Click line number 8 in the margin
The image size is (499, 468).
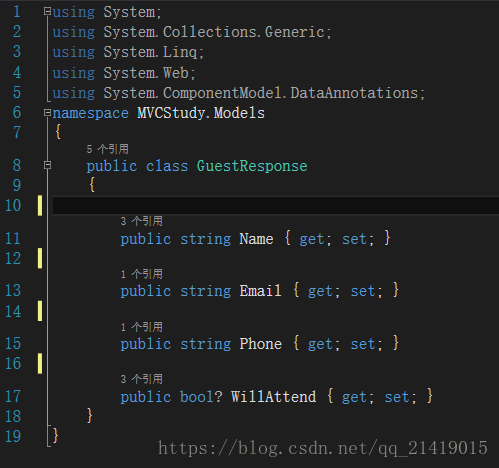(x=17, y=165)
